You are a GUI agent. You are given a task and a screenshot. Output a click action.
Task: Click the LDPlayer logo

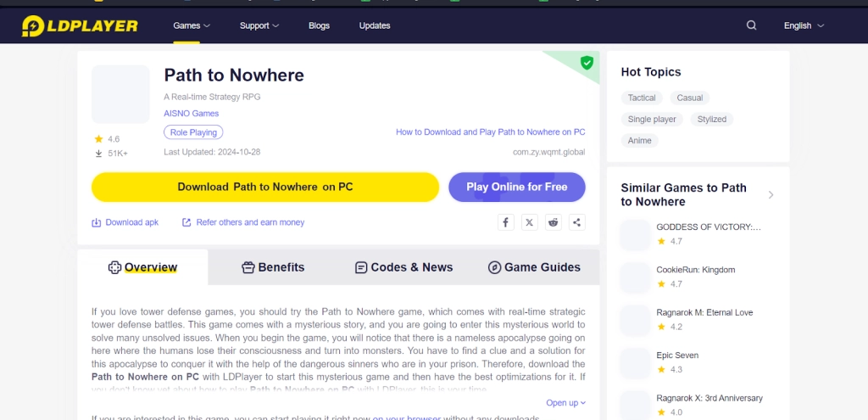tap(80, 25)
